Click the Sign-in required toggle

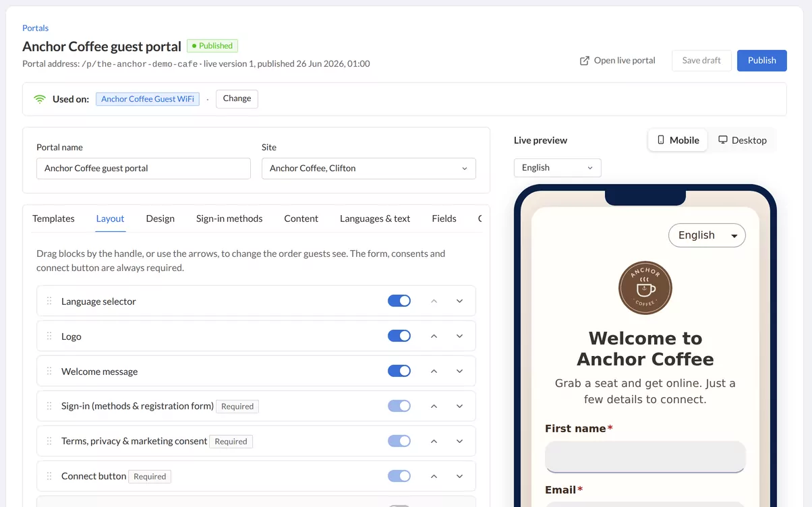coord(399,406)
